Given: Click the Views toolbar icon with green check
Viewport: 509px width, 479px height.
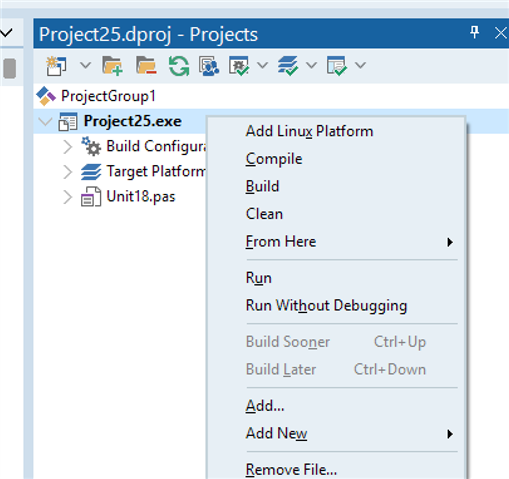Looking at the screenshot, I should pyautogui.click(x=337, y=66).
